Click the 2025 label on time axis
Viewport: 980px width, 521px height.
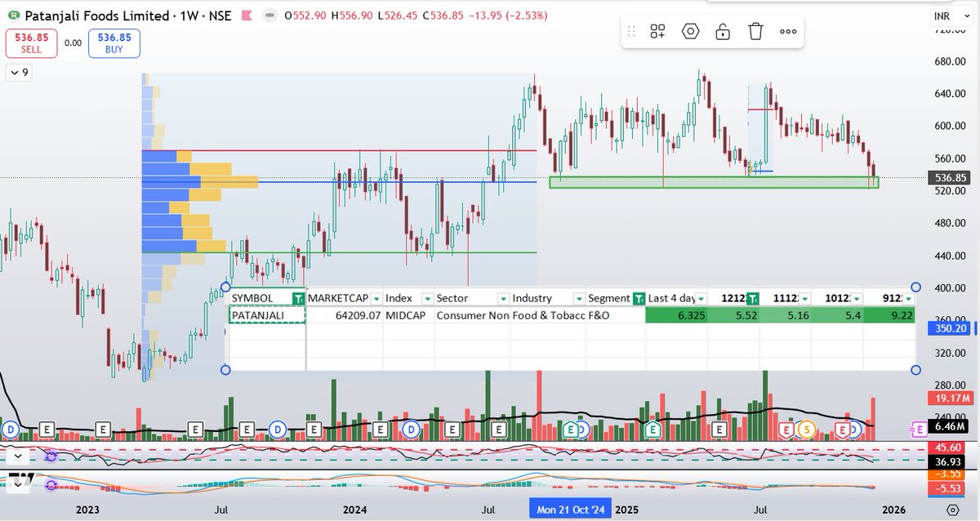tap(627, 510)
